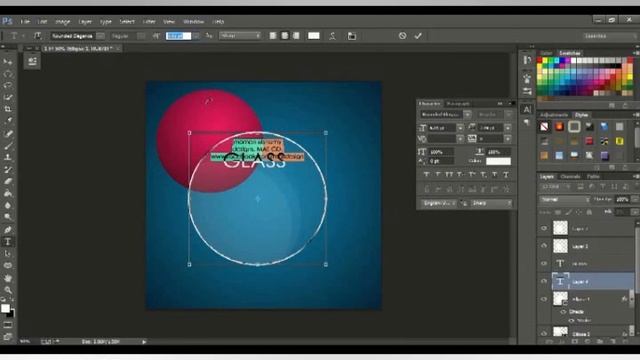Viewport: 640px width, 360px height.
Task: Toggle visibility of selected text layer
Action: pyautogui.click(x=544, y=281)
